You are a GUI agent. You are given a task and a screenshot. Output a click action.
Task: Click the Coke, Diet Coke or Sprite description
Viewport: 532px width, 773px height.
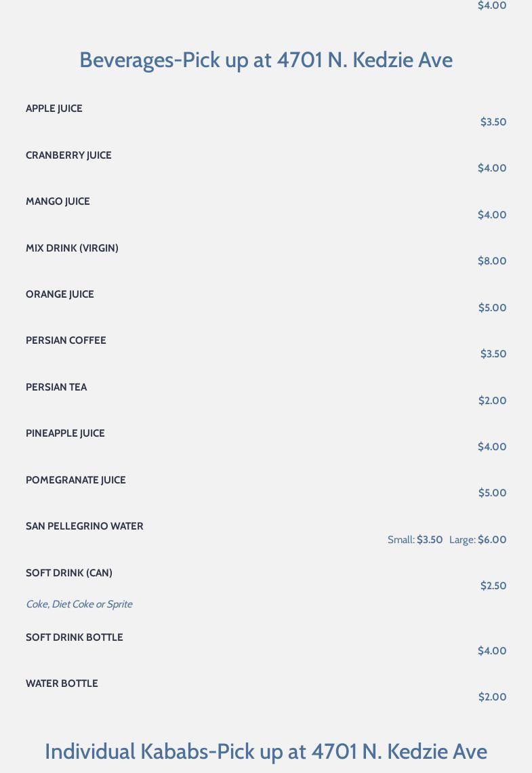[x=79, y=604]
